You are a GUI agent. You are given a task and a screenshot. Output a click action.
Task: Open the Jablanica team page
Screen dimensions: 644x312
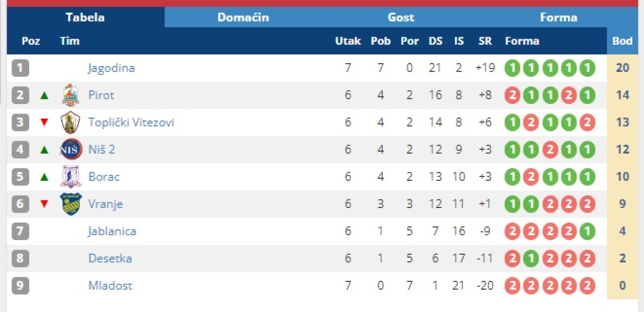(112, 231)
